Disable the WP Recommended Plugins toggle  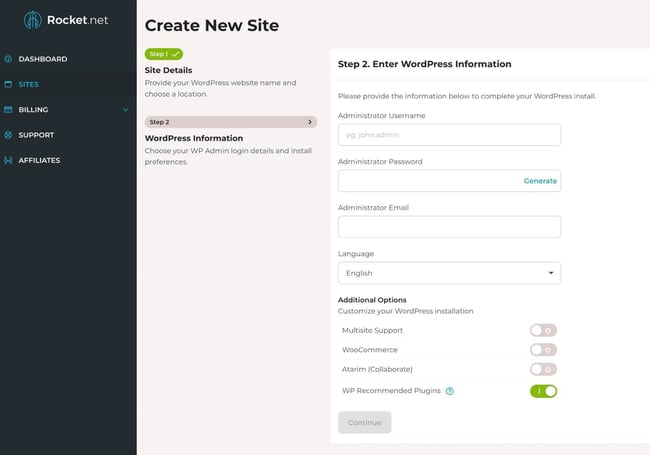pos(543,391)
